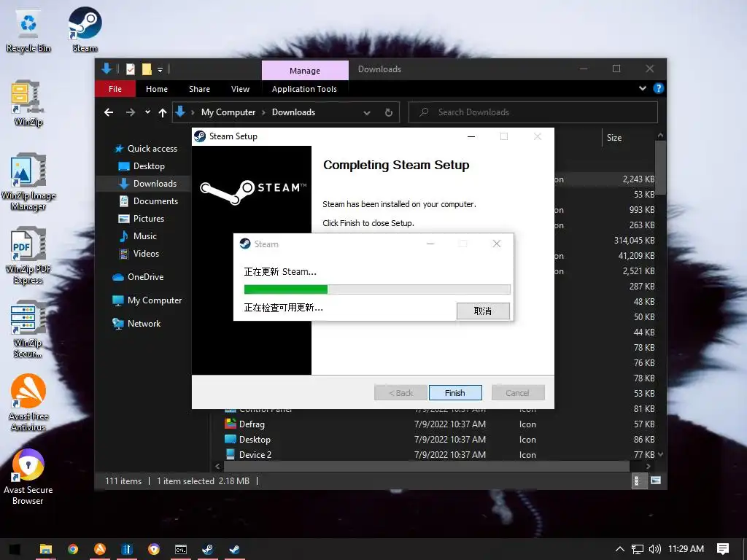The image size is (747, 560).
Task: Open the WinZip desktop shortcut
Action: 28,103
